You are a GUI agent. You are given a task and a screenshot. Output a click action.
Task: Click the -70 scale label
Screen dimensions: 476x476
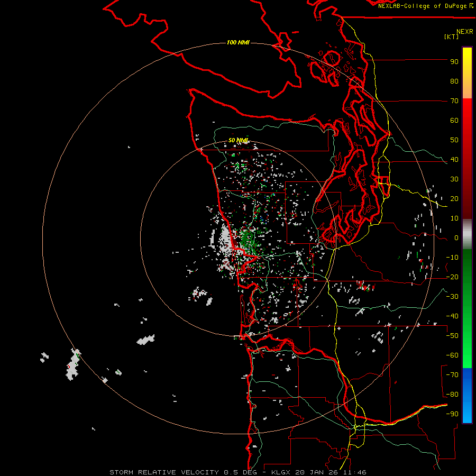[452, 375]
